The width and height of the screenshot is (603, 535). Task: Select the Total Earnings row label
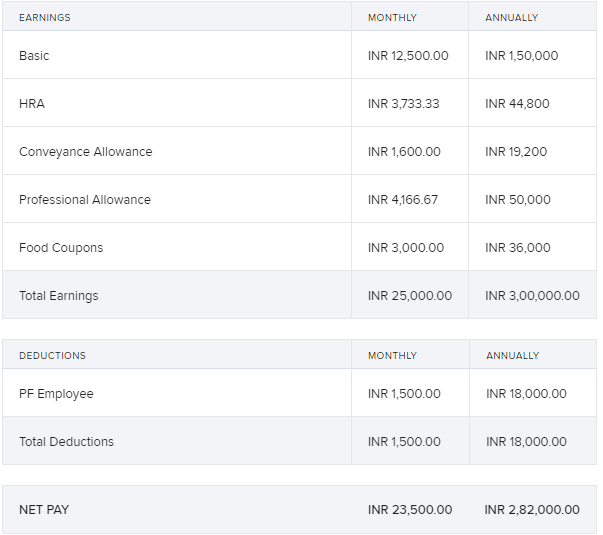pos(59,296)
